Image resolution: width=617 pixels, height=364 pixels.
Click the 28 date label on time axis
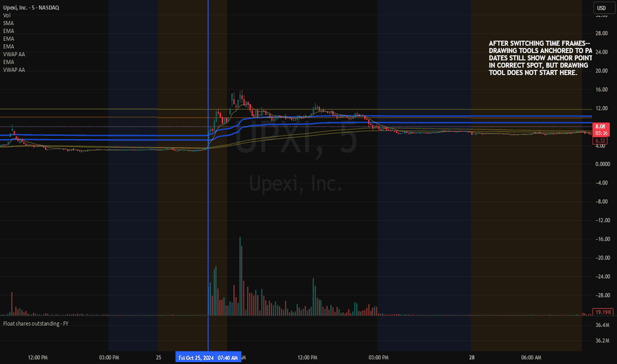point(471,357)
